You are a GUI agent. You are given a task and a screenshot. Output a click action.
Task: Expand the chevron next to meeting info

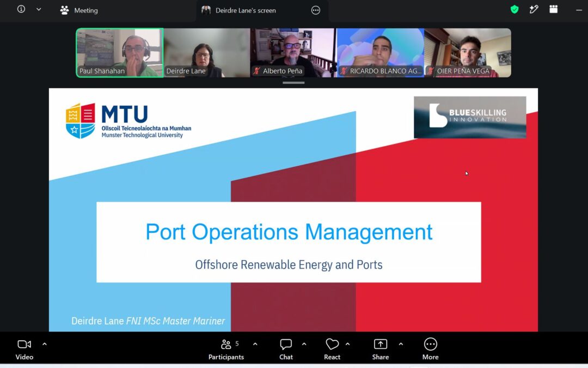[39, 9]
